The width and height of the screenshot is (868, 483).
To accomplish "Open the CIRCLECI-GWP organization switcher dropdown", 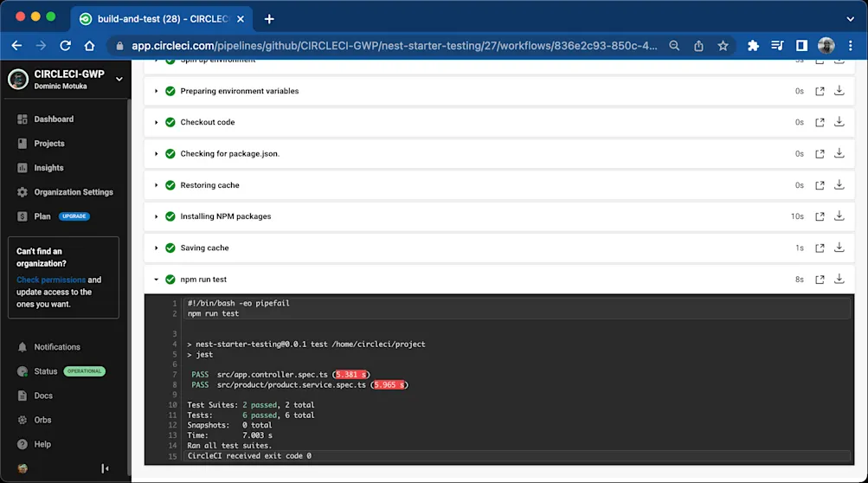I will 119,80.
